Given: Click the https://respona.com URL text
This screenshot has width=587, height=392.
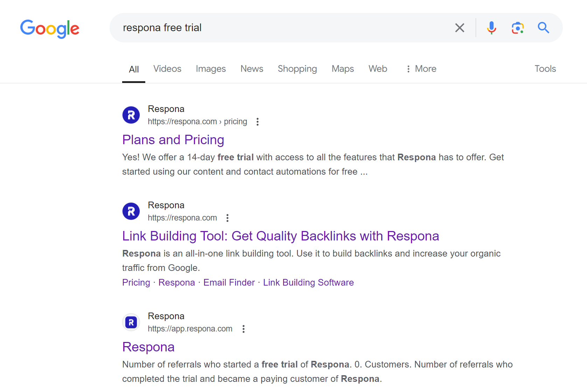Looking at the screenshot, I should pos(182,218).
